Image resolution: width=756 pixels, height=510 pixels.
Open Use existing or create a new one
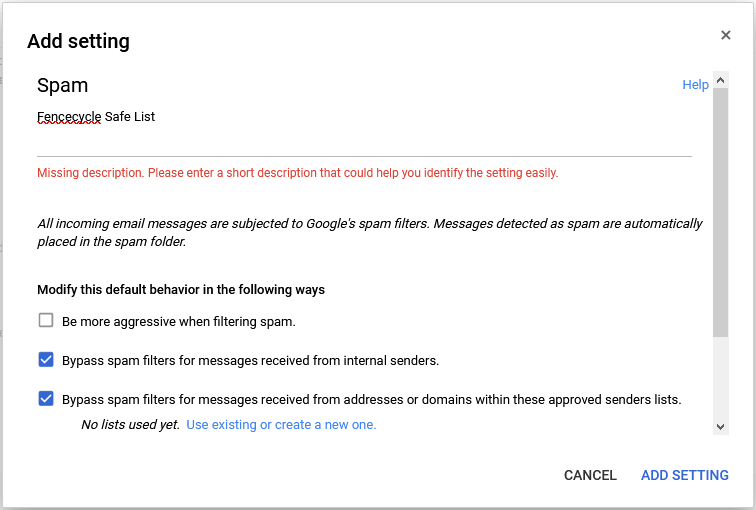point(281,425)
